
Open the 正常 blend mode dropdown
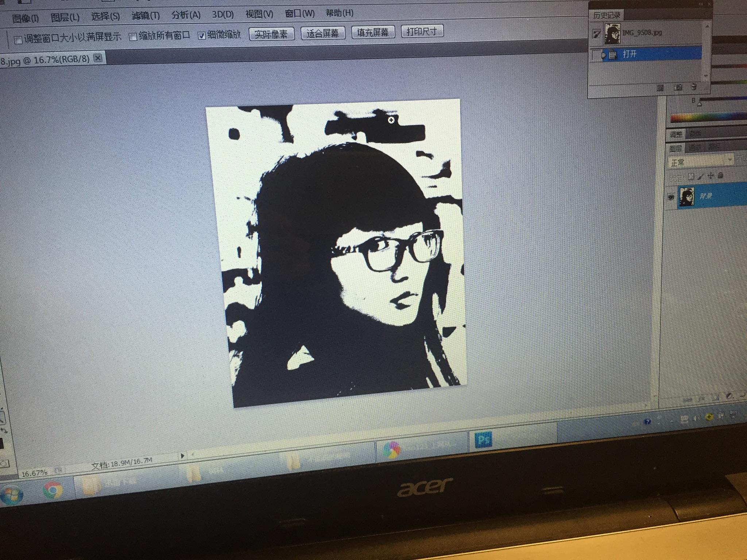click(700, 161)
